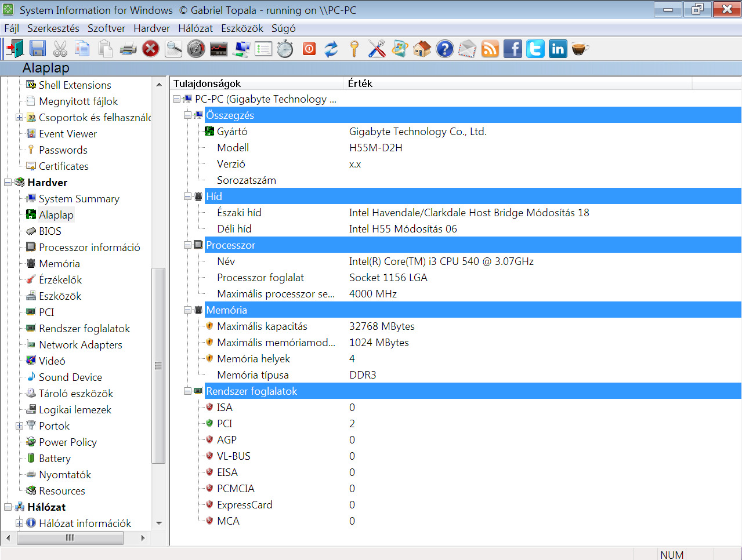
Task: Open the Hardver menu
Action: click(151, 28)
